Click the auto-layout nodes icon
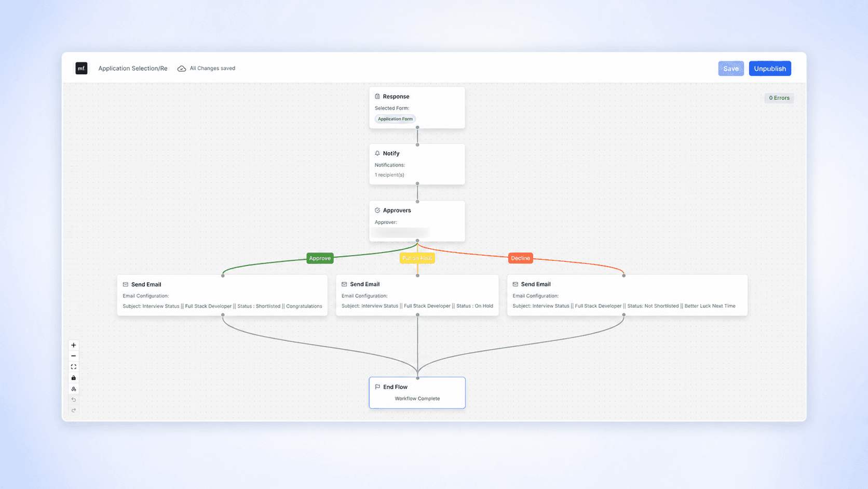This screenshot has width=868, height=489. [x=74, y=389]
